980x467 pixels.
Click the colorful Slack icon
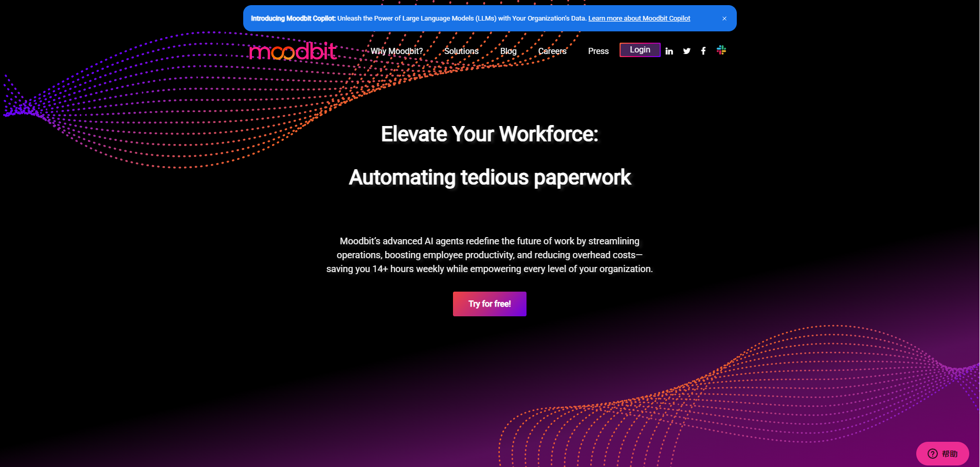pyautogui.click(x=721, y=50)
